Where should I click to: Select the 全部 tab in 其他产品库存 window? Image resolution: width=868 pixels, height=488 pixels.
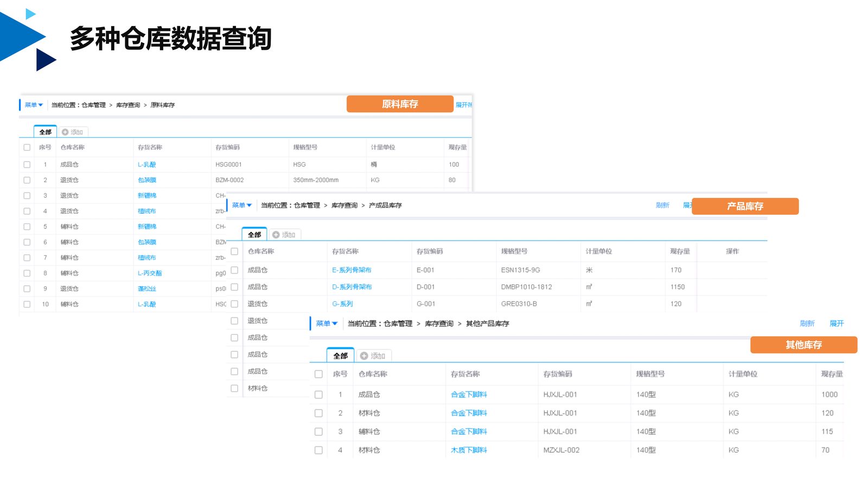pyautogui.click(x=341, y=355)
